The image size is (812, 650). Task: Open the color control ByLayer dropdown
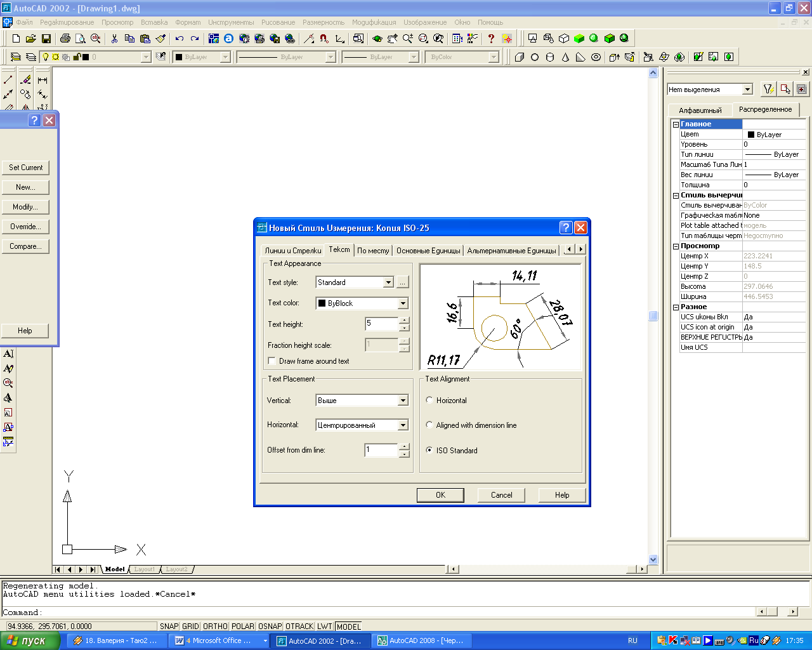point(225,57)
